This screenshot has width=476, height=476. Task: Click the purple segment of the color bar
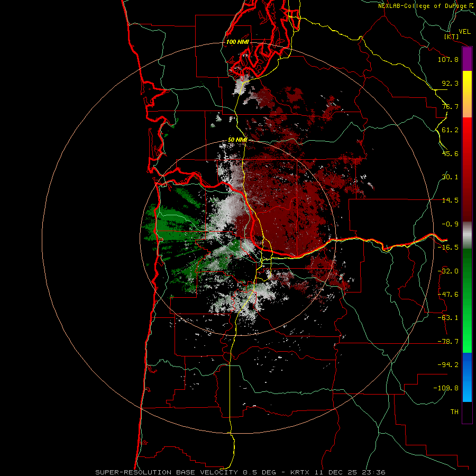467,59
